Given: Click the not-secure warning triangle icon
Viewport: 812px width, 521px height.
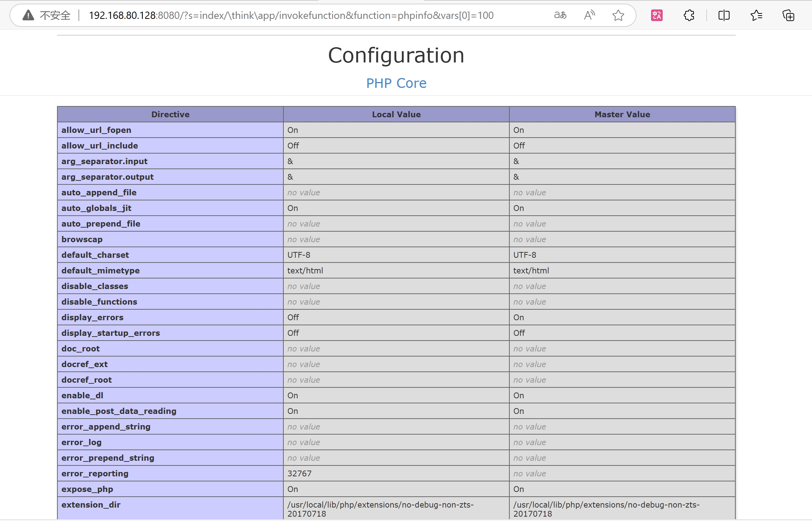Looking at the screenshot, I should tap(28, 16).
